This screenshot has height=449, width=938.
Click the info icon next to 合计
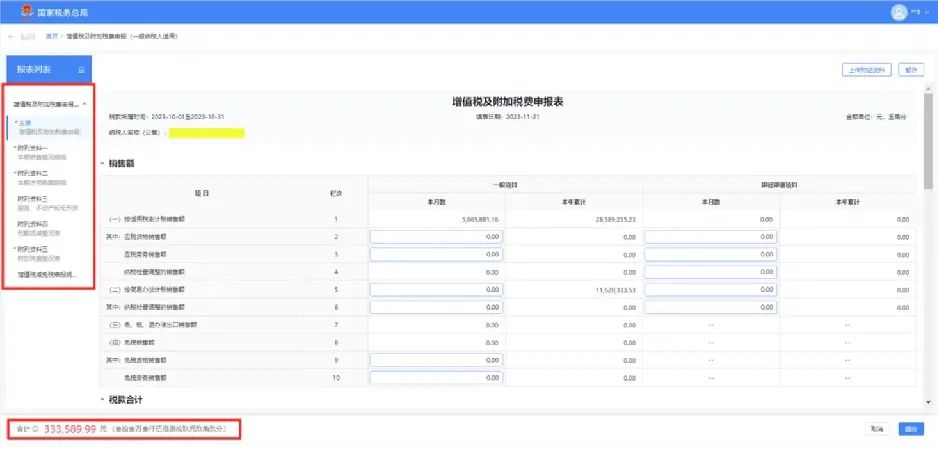pos(36,428)
